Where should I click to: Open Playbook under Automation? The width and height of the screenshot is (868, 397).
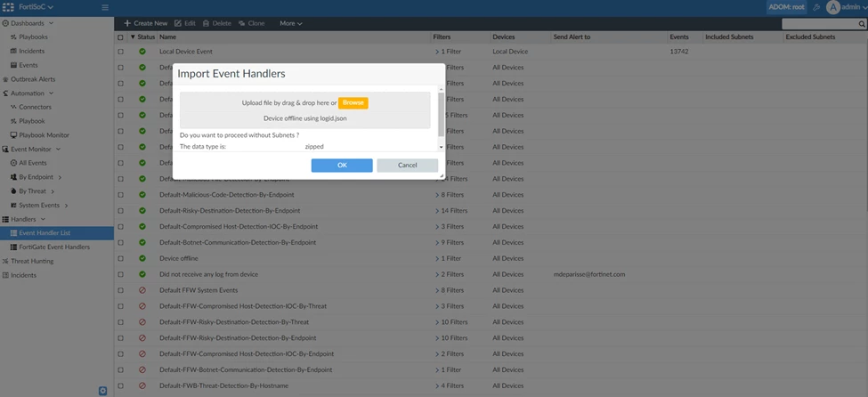coord(32,121)
